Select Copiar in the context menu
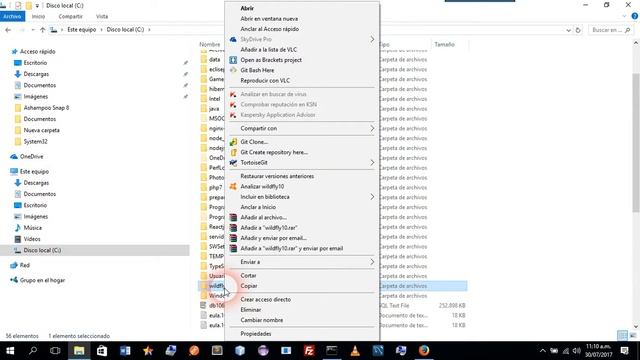 [249, 286]
